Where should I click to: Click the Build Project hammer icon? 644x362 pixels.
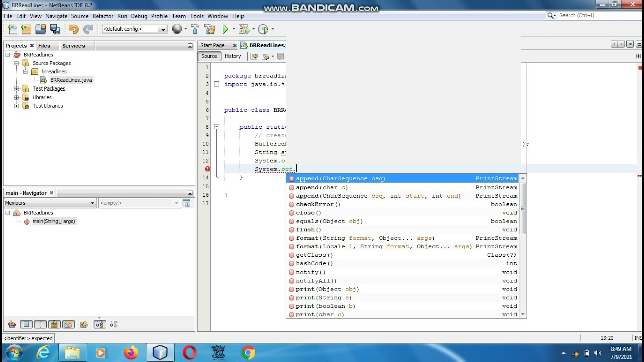(x=195, y=29)
